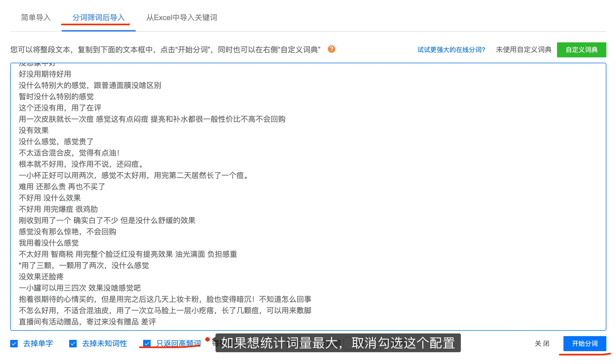This screenshot has width=616, height=364.
Task: Click the 未使用自定义词典 status text
Action: (x=524, y=50)
